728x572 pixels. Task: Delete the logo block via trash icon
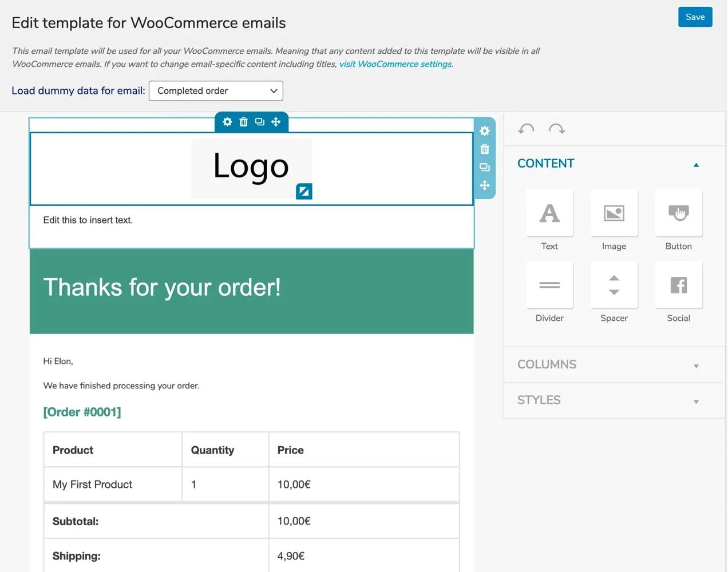point(243,122)
